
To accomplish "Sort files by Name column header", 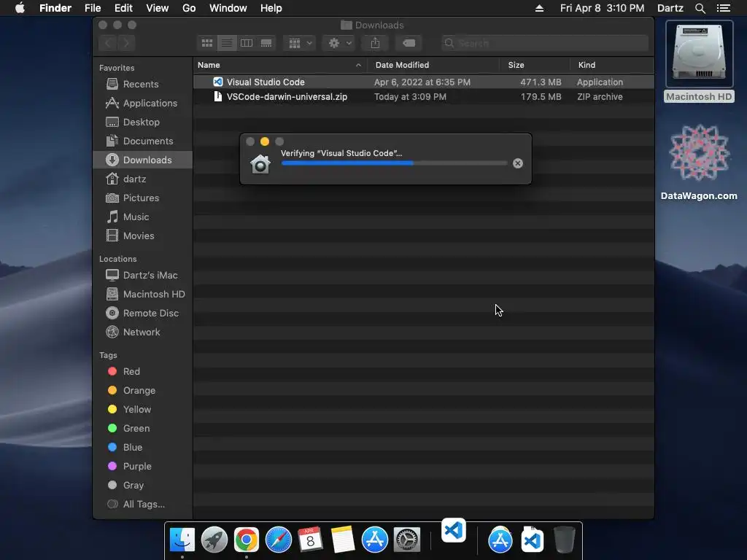I will 209,65.
